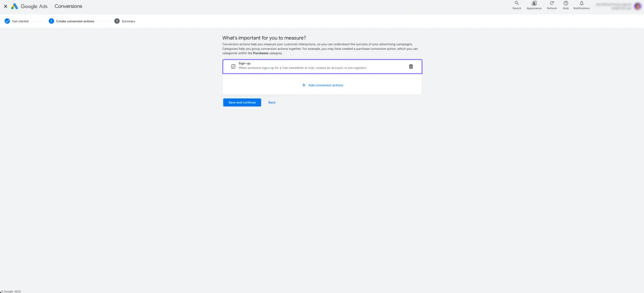
Task: Click the plus icon next to Add conversion actions
Action: point(304,85)
